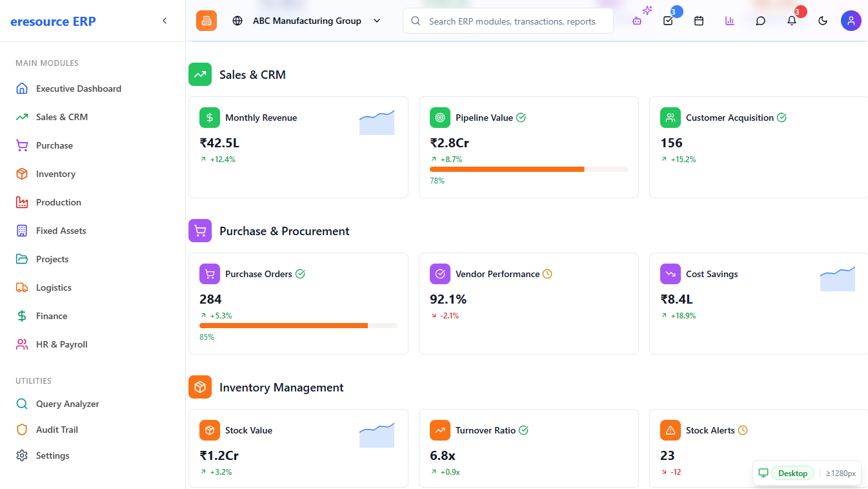Open Sales & CRM in sidebar
868x489 pixels.
(61, 117)
